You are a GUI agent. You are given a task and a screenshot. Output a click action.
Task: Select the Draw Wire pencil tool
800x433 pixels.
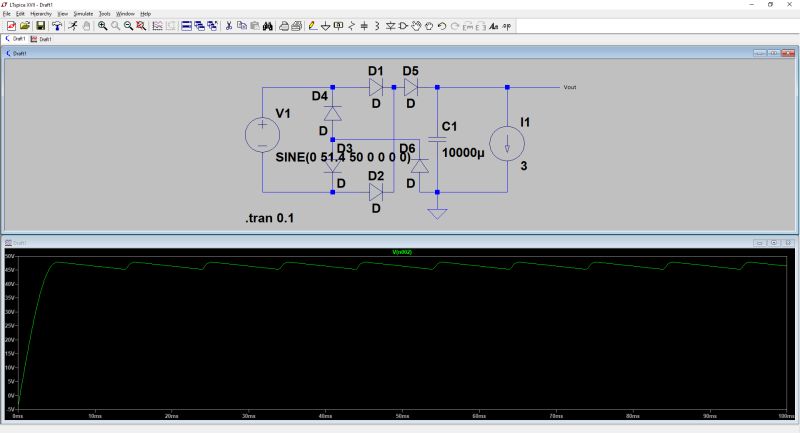(312, 26)
